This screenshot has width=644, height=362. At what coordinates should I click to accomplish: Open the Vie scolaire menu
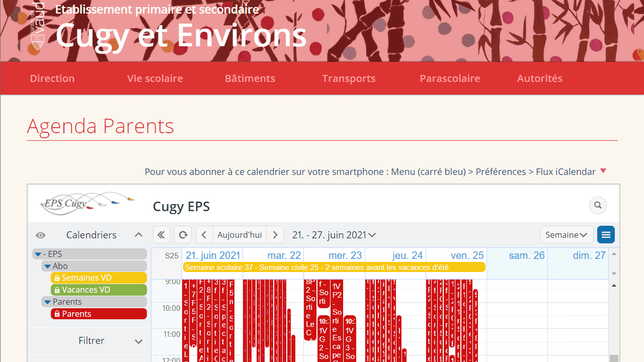pyautogui.click(x=155, y=78)
